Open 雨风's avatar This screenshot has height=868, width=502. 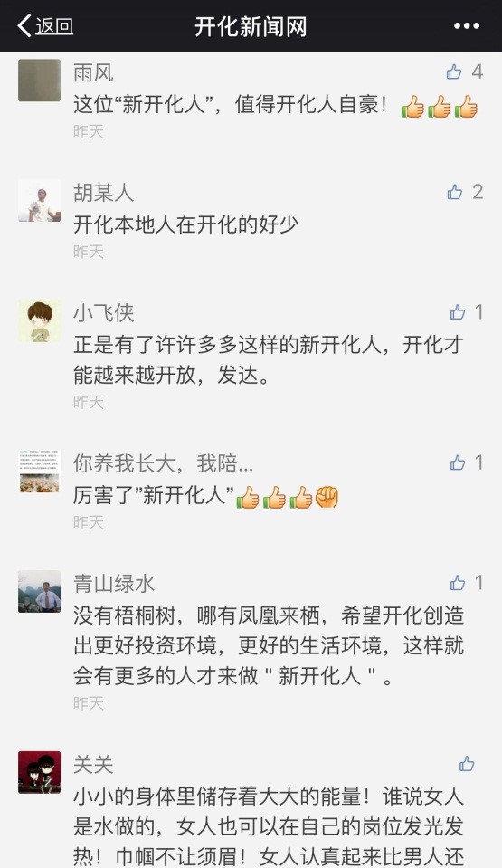[x=39, y=81]
